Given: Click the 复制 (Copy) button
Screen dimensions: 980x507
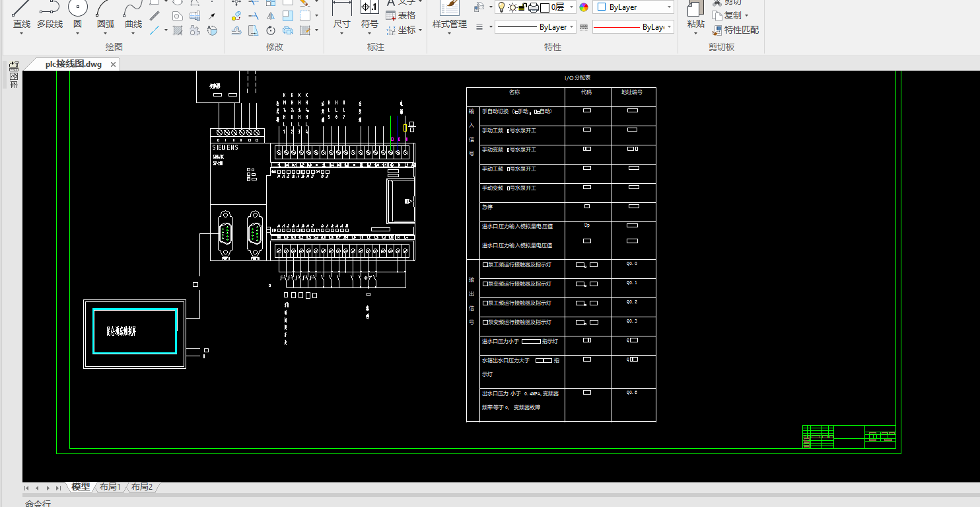Looking at the screenshot, I should pos(730,15).
